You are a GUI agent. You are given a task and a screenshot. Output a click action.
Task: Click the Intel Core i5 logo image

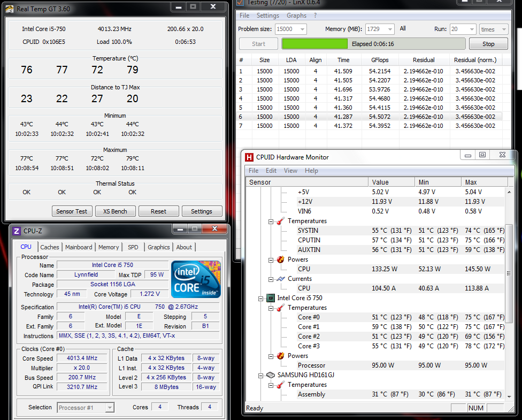tap(196, 279)
